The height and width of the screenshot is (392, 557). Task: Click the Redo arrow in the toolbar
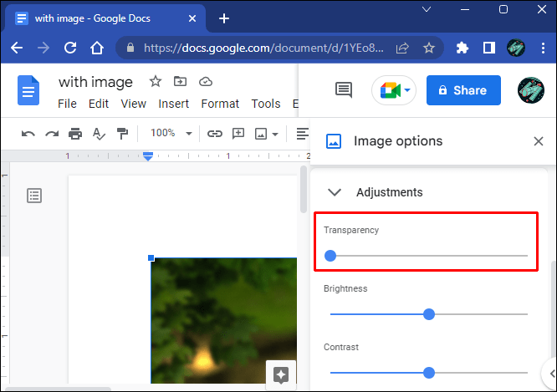[52, 134]
